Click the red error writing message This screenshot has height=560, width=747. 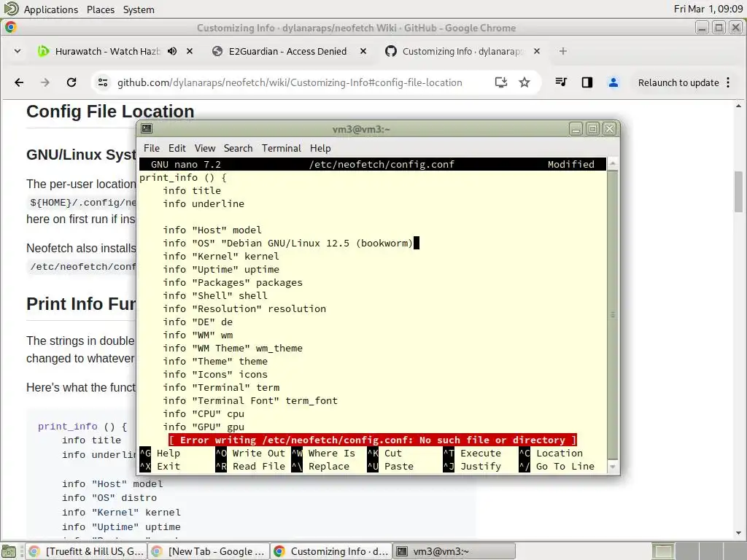pyautogui.click(x=373, y=440)
